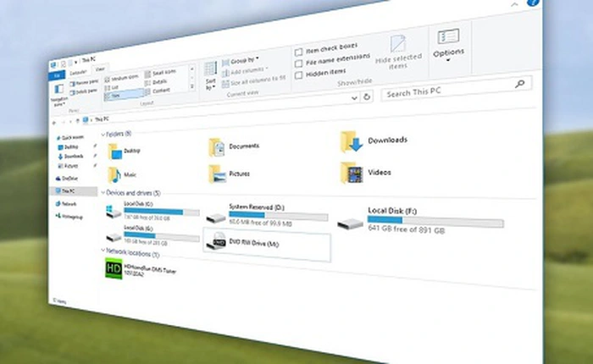Click the refresh icon beside address bar
The height and width of the screenshot is (364, 593).
(x=367, y=97)
